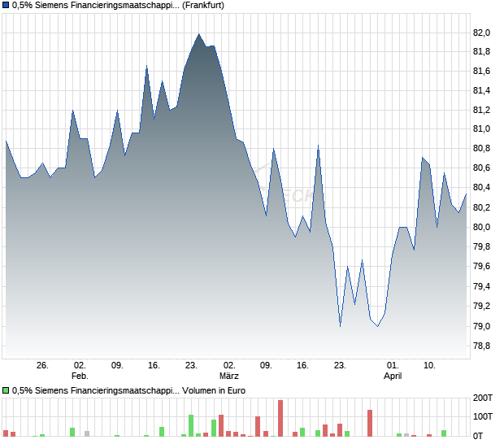Select the 81,6 price axis label
This screenshot has height=444, width=504.
click(481, 71)
